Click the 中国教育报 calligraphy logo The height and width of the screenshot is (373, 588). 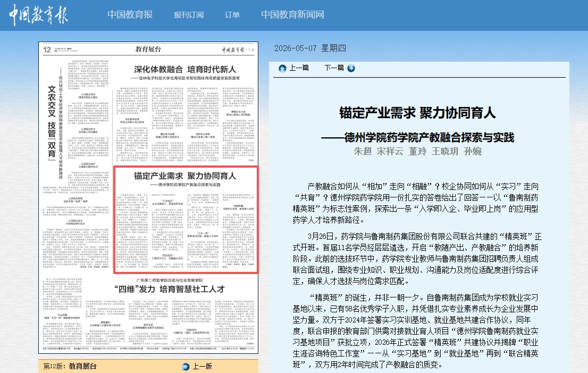click(x=38, y=15)
